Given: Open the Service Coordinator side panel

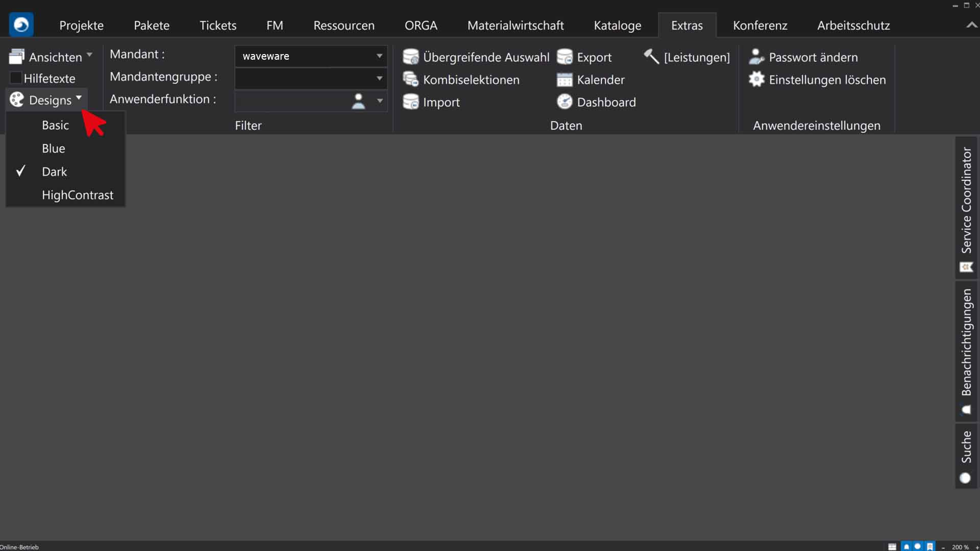Looking at the screenshot, I should coord(966,204).
